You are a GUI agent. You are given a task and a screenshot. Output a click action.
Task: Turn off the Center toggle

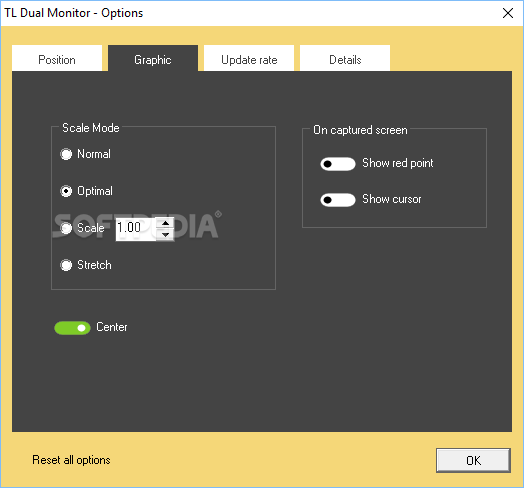click(72, 328)
